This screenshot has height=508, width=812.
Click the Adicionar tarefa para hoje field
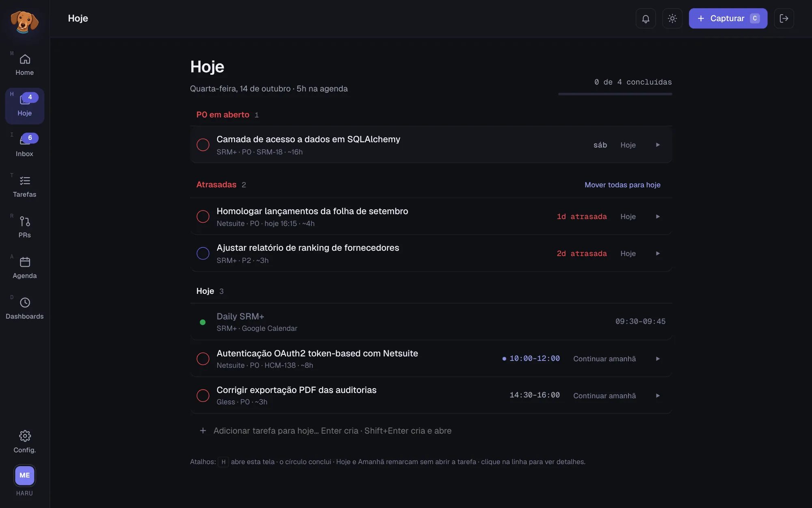(431, 431)
